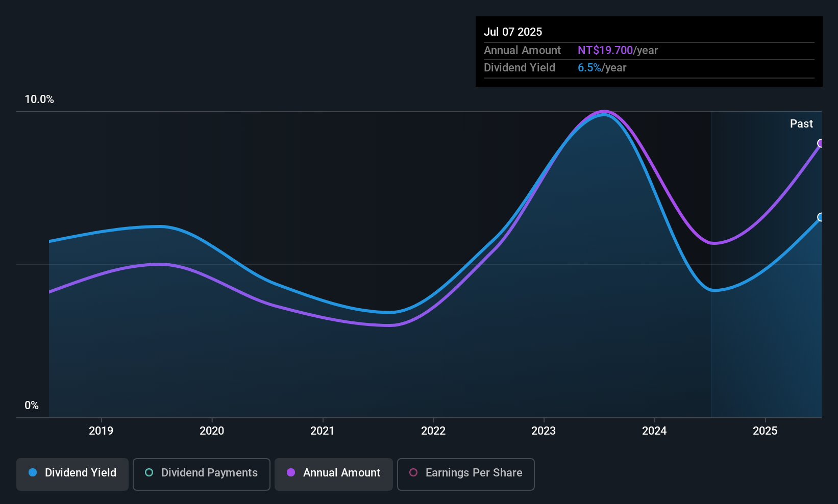Click the tooltip date 'Jul 07 2025'
The width and height of the screenshot is (838, 504).
pos(513,32)
